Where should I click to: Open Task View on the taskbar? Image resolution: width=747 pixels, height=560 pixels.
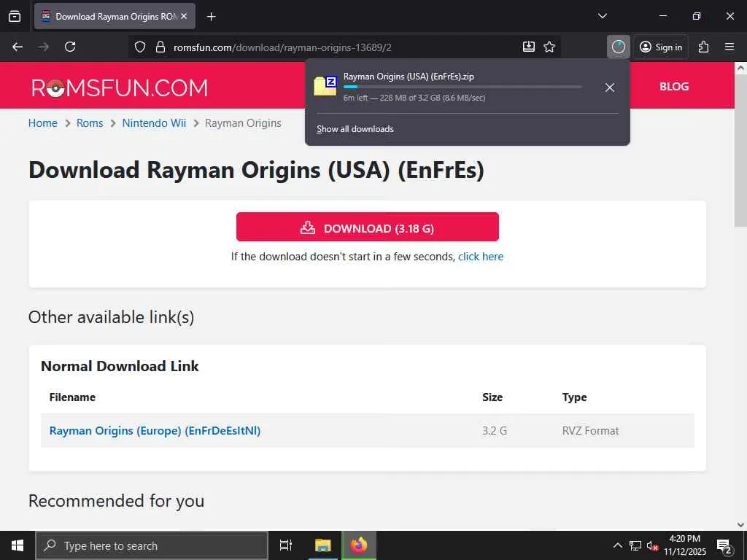coord(285,545)
